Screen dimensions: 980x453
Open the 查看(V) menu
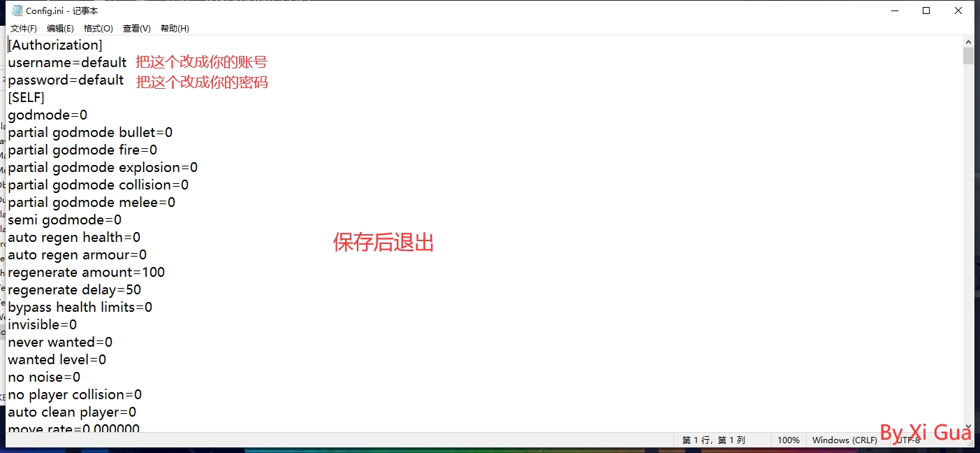pyautogui.click(x=136, y=29)
